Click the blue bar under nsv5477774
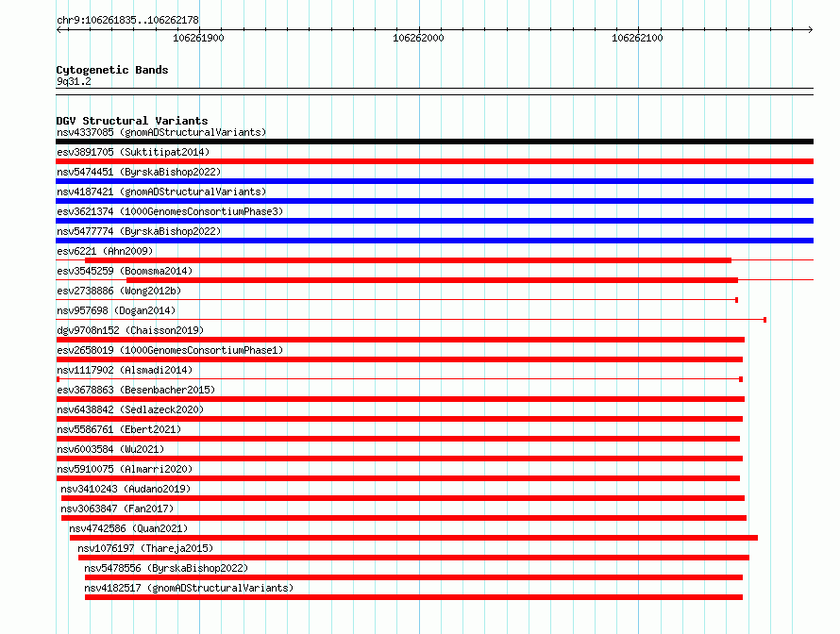 pyautogui.click(x=434, y=241)
